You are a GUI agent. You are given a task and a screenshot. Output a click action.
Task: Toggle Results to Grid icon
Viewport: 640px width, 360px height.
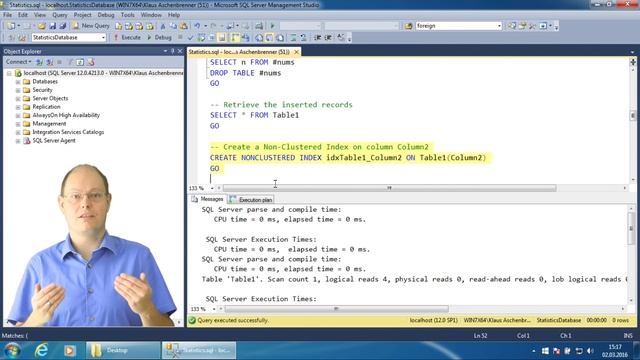point(269,38)
